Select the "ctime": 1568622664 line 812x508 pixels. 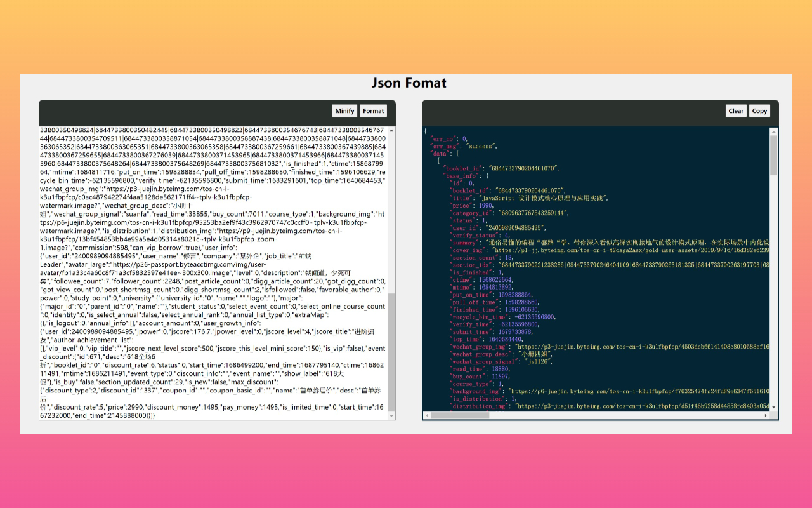pos(481,279)
